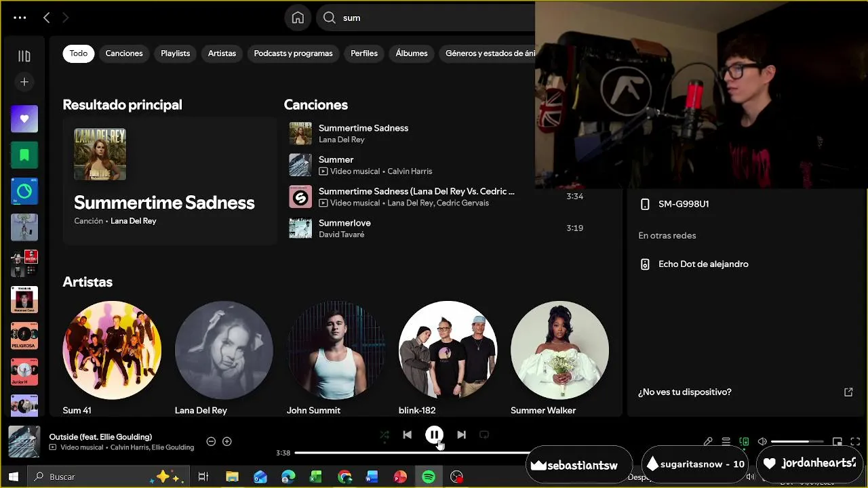This screenshot has width=868, height=488.
Task: Adjust the volume slider
Action: [x=797, y=441]
